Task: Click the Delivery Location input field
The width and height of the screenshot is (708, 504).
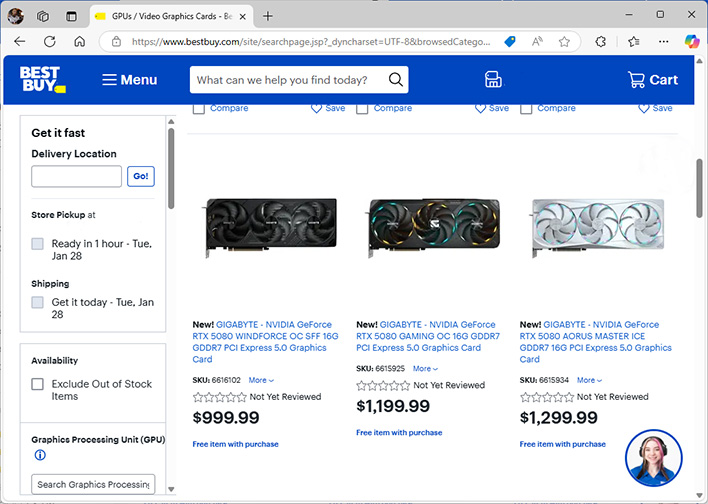Action: (x=76, y=176)
